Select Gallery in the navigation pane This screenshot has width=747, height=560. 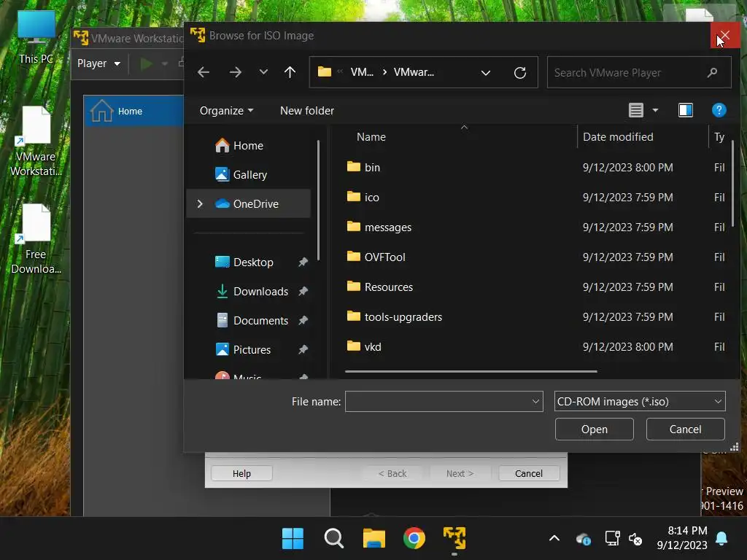click(249, 175)
